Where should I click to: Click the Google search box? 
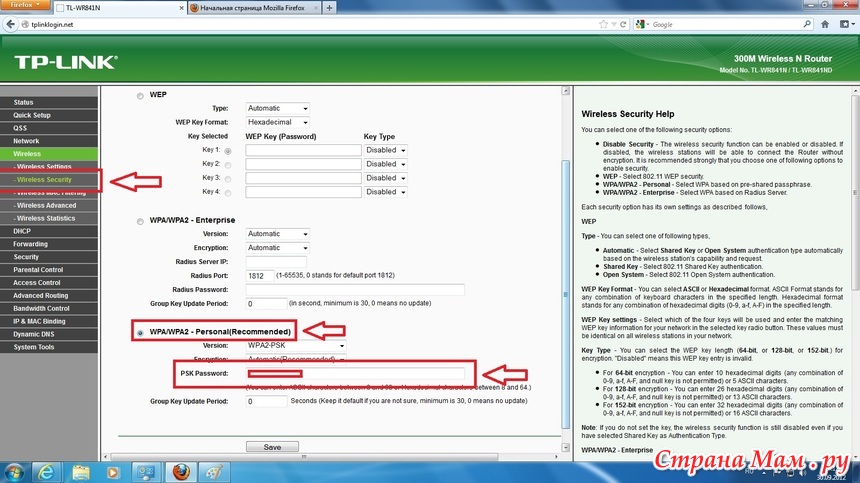[724, 24]
